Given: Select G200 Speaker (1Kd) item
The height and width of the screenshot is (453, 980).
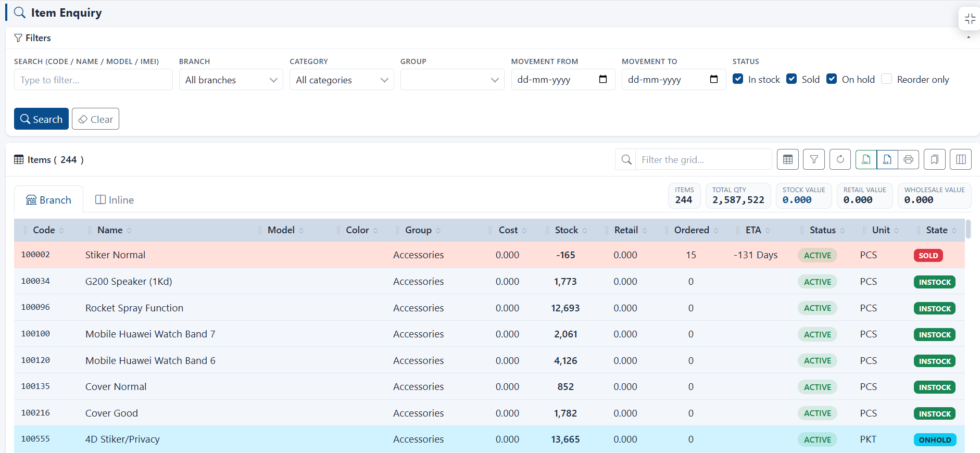Looking at the screenshot, I should point(129,282).
